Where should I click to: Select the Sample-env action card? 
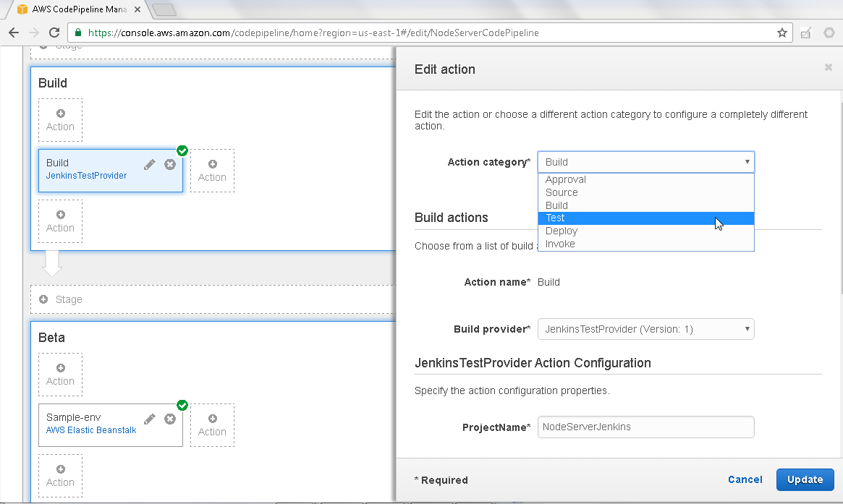click(110, 425)
